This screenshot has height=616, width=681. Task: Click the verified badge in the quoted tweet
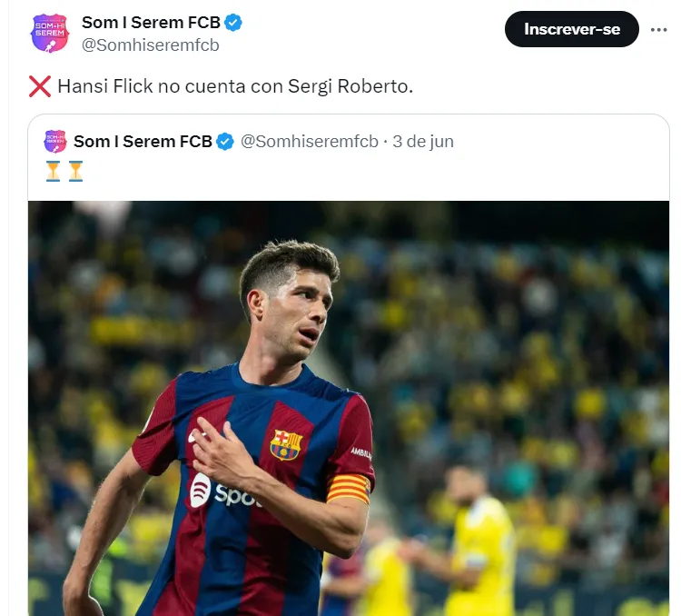coord(225,141)
